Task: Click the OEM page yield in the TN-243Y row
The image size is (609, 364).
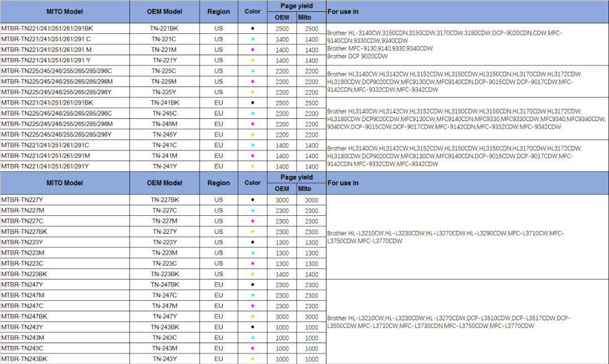Action: tap(282, 359)
